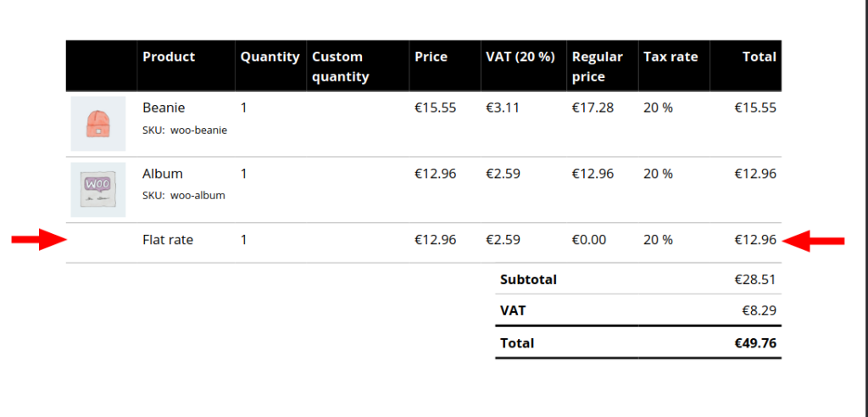Click the Flat rate shipping label

click(168, 240)
